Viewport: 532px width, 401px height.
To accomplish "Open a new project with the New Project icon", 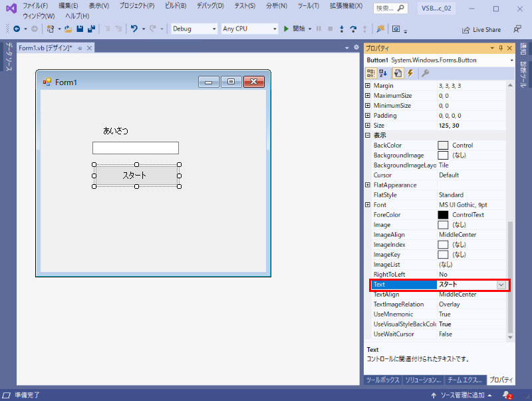I will click(51, 29).
